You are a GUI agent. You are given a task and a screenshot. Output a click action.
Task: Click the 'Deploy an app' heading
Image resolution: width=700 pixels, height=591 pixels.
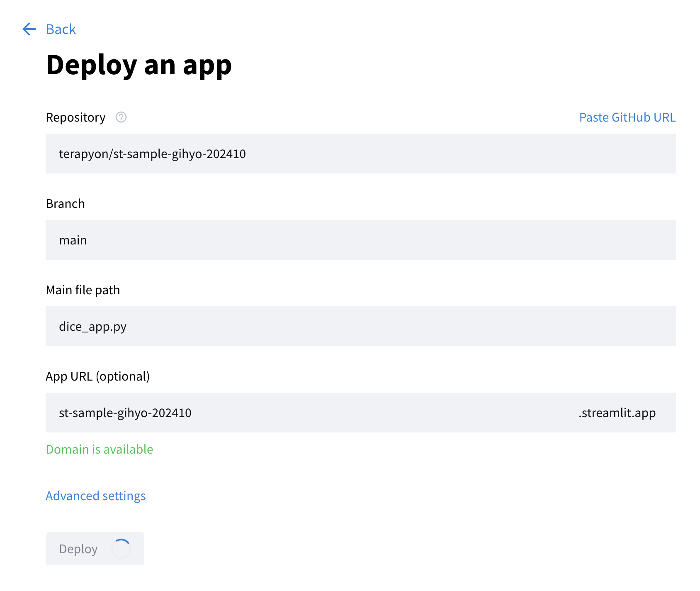tap(139, 65)
